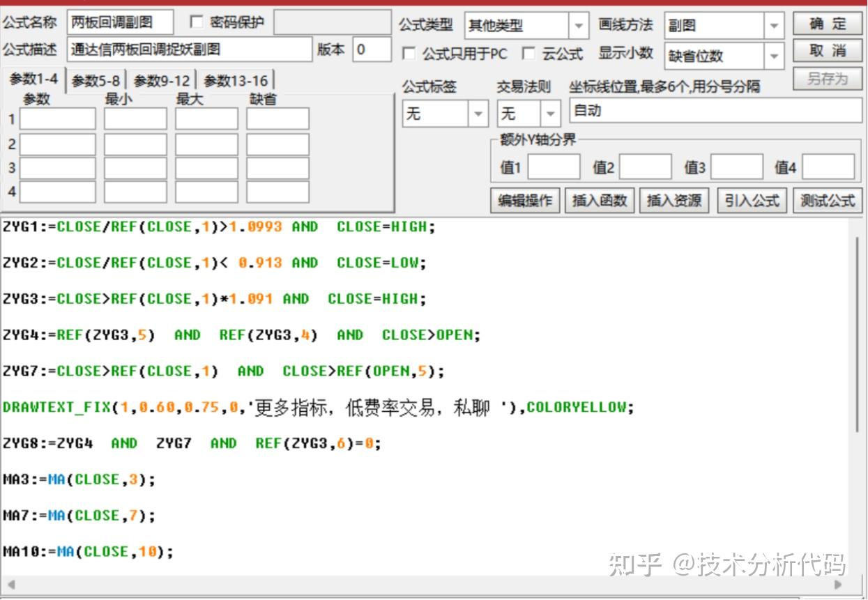The width and height of the screenshot is (868, 600).
Task: Switch to the 参数9-12 tab
Action: click(162, 81)
